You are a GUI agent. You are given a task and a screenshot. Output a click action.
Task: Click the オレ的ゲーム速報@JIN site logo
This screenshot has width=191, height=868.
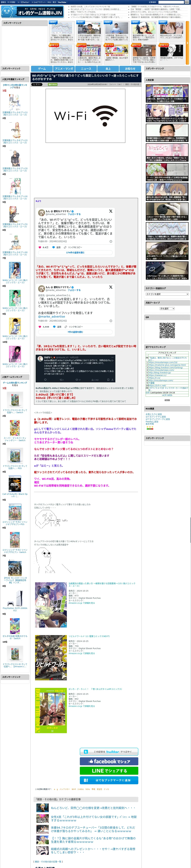coord(32,12)
